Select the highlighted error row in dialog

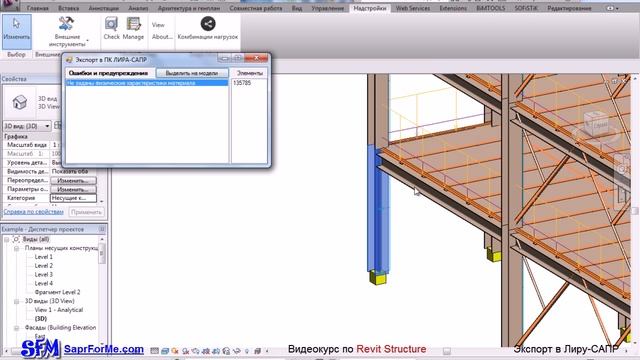tap(147, 83)
